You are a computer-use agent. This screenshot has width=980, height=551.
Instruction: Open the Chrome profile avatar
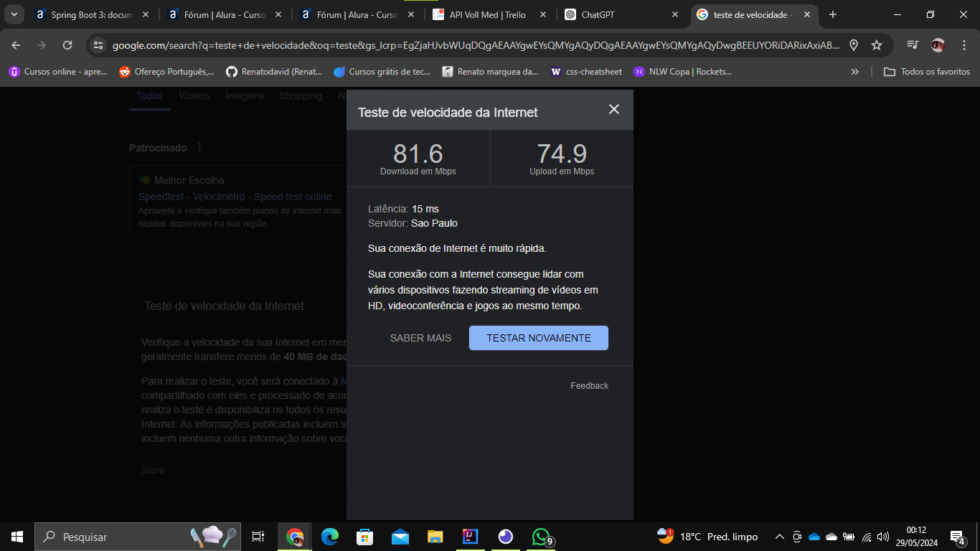(938, 45)
